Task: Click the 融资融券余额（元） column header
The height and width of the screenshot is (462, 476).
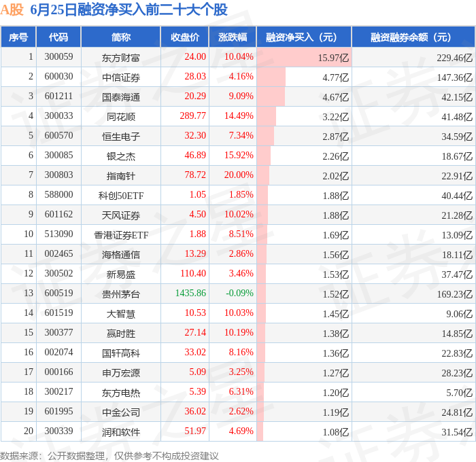Action: click(413, 37)
